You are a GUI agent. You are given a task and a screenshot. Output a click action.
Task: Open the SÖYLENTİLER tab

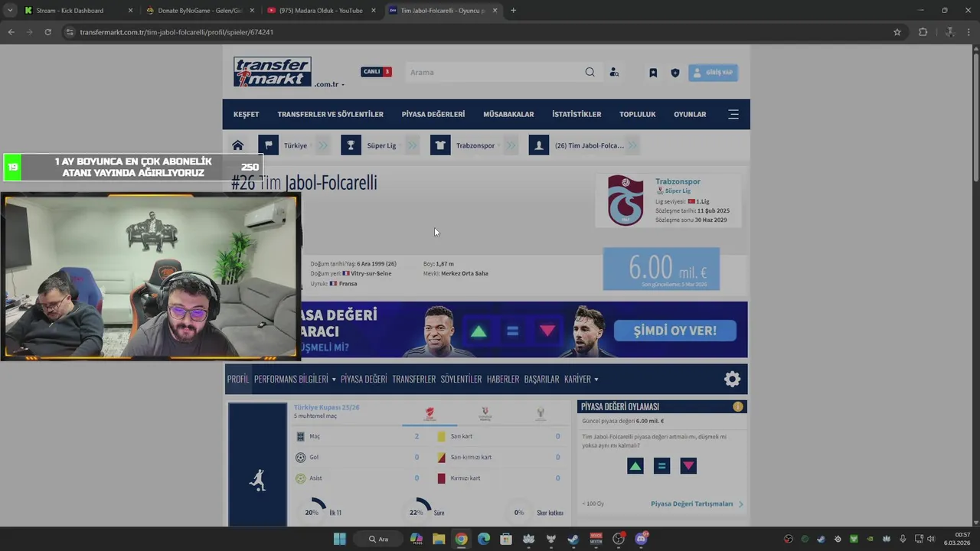tap(461, 379)
